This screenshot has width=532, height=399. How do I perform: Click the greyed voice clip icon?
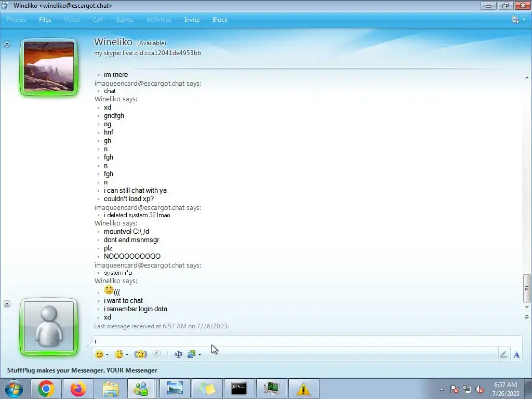point(157,354)
